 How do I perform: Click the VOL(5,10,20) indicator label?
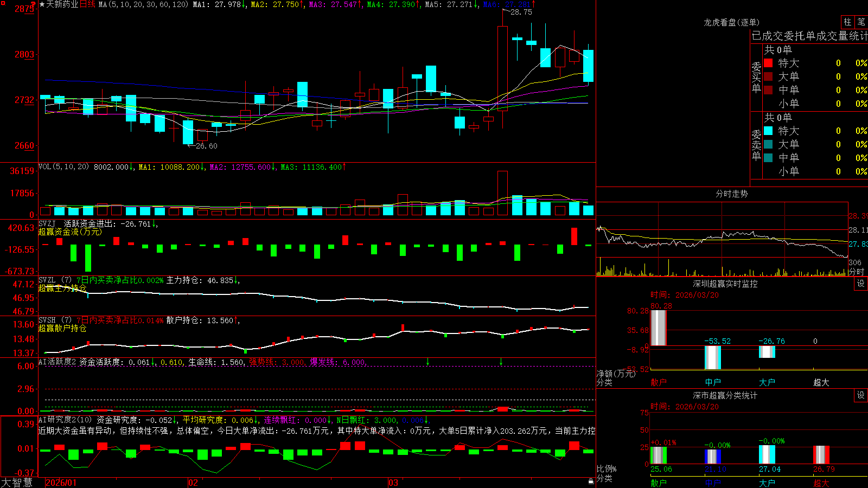coord(63,167)
